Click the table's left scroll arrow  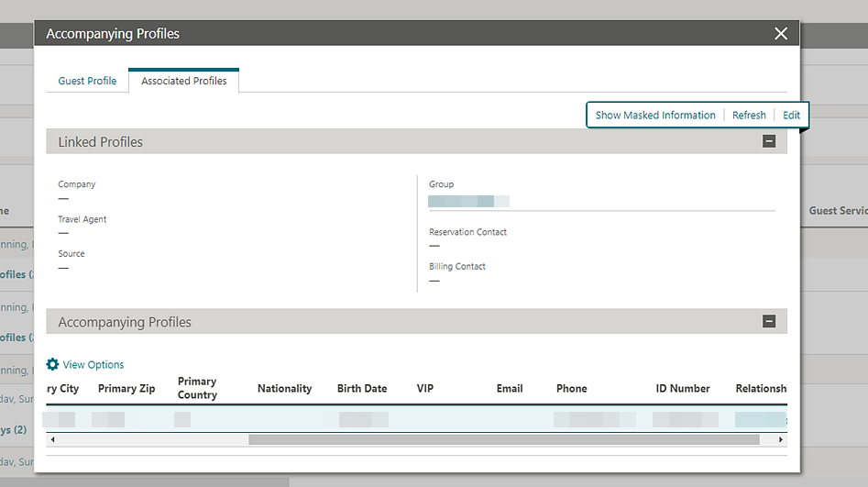pyautogui.click(x=52, y=440)
